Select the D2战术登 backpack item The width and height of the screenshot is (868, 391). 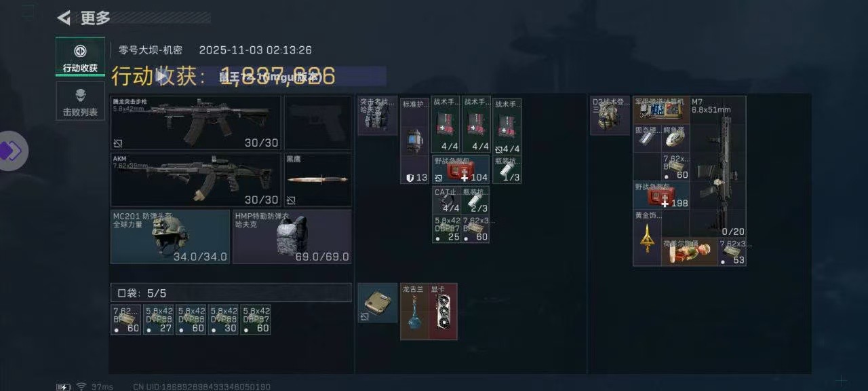click(610, 115)
